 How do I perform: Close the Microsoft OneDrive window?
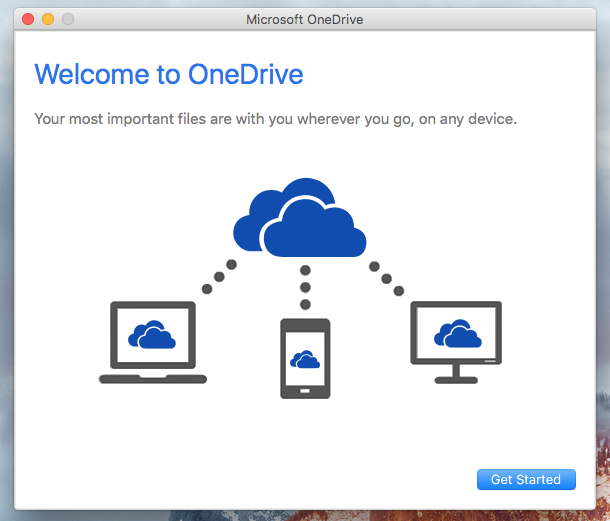pyautogui.click(x=28, y=19)
